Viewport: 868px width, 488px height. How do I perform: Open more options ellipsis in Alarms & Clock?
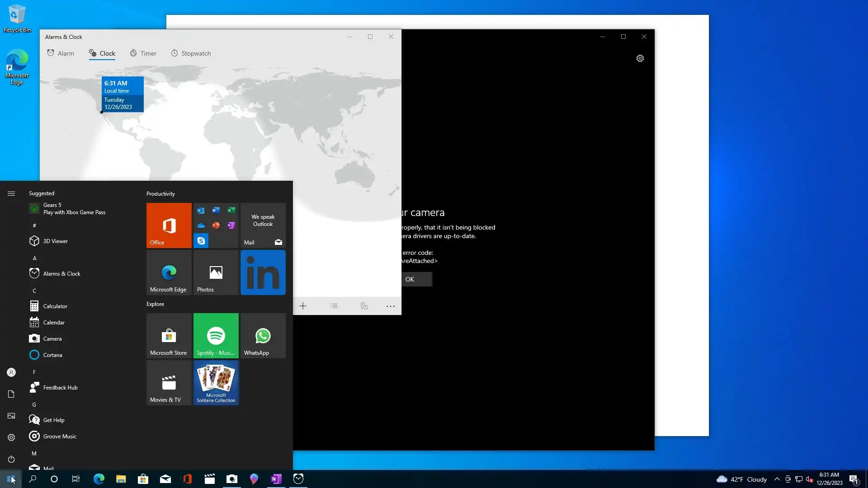(390, 306)
